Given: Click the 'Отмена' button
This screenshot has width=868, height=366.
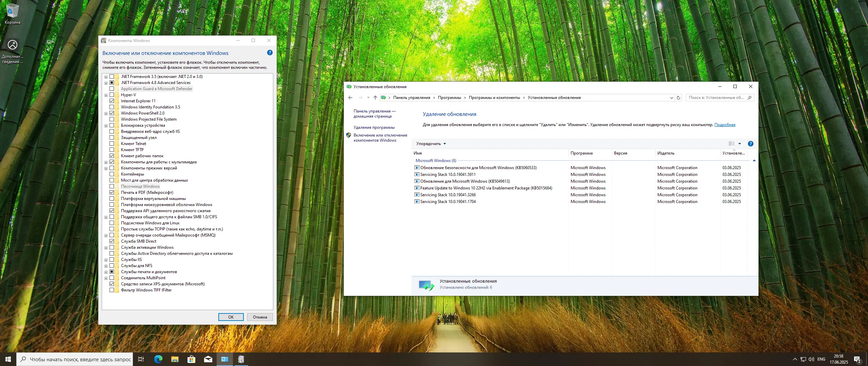Looking at the screenshot, I should click(x=260, y=317).
